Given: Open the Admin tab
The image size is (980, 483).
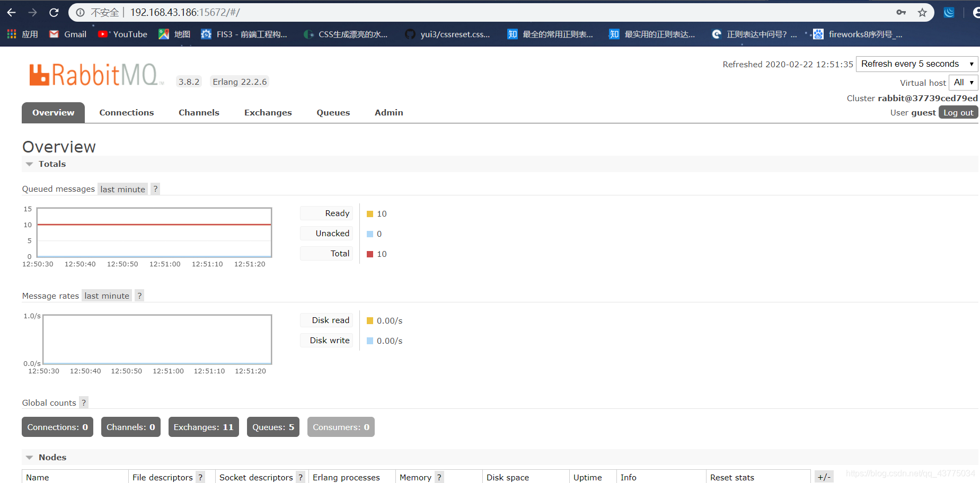Looking at the screenshot, I should tap(389, 112).
